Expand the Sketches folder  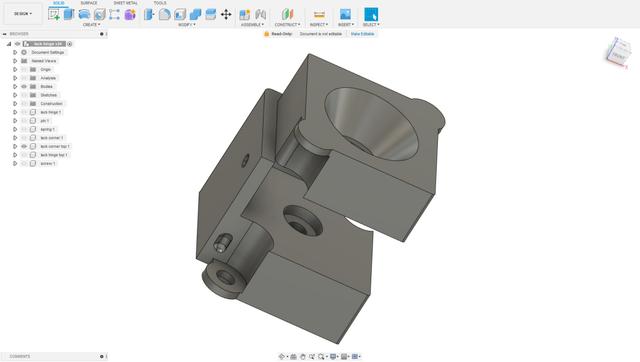(x=15, y=95)
